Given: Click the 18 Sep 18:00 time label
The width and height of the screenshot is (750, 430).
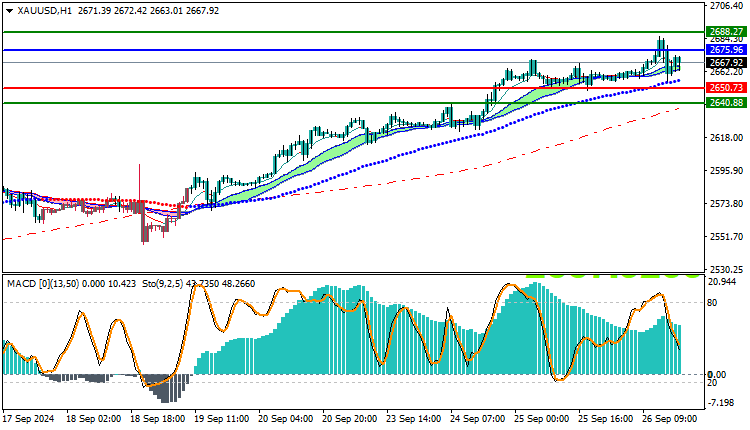Looking at the screenshot, I should (158, 419).
